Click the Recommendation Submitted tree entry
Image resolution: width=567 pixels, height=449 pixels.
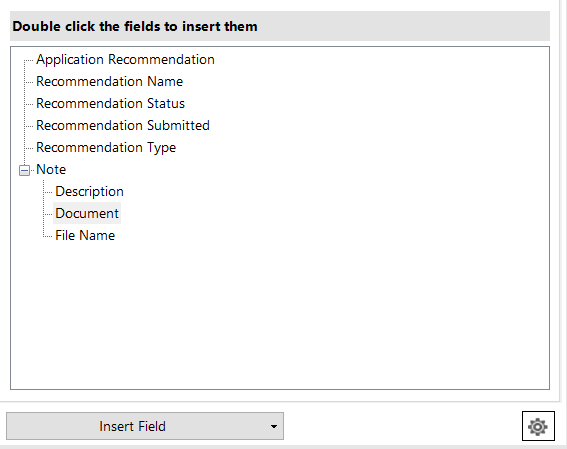pyautogui.click(x=123, y=125)
